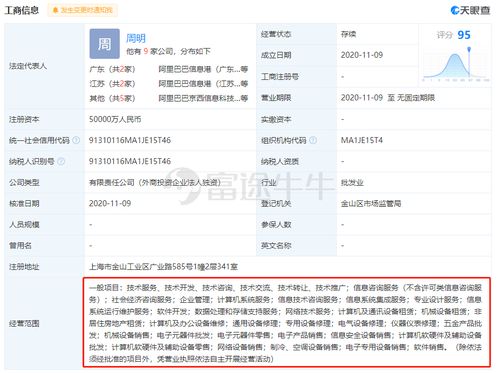Click the 曾用名 label
The height and width of the screenshot is (373, 499).
(20, 246)
